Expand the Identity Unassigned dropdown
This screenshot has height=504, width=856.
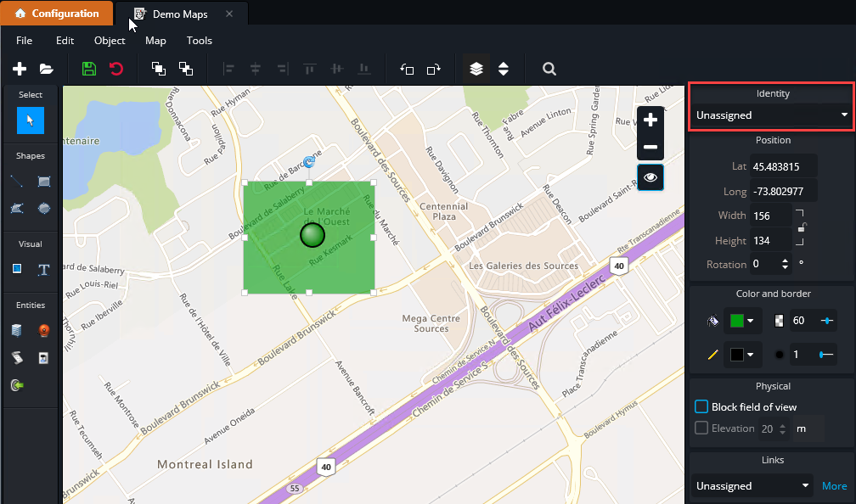point(771,115)
